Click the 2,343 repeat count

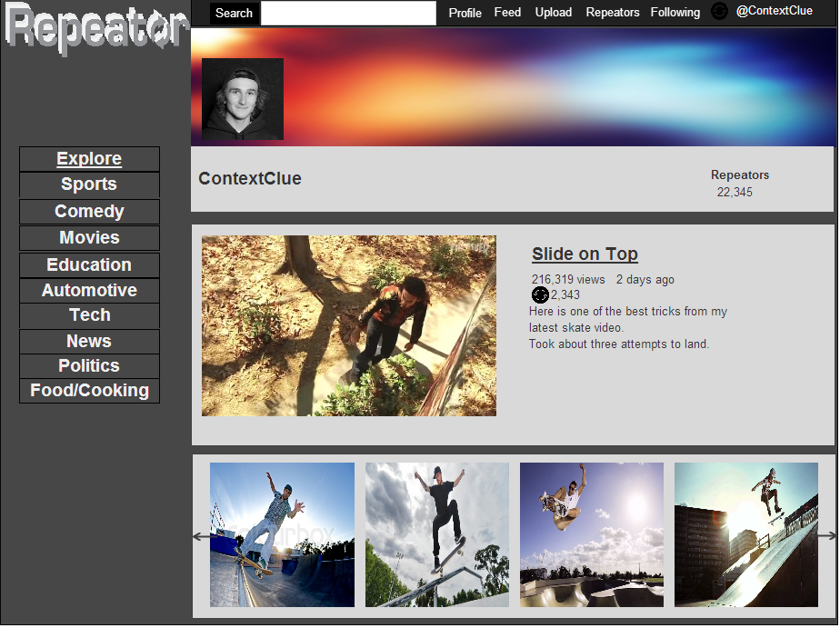click(x=565, y=295)
